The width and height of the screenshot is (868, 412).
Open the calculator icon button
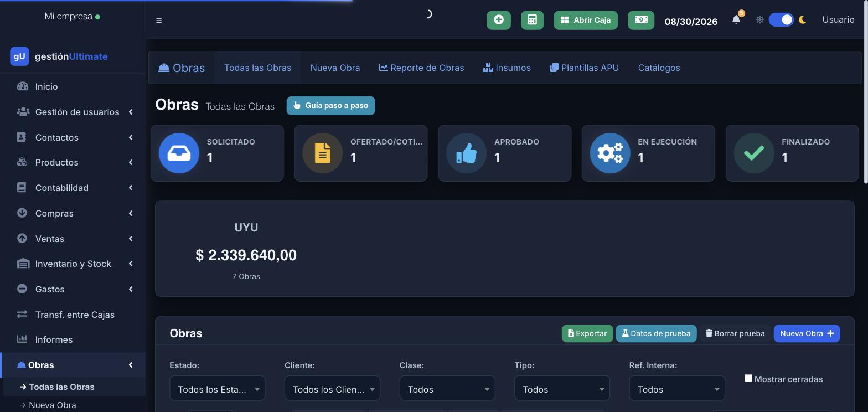tap(532, 20)
